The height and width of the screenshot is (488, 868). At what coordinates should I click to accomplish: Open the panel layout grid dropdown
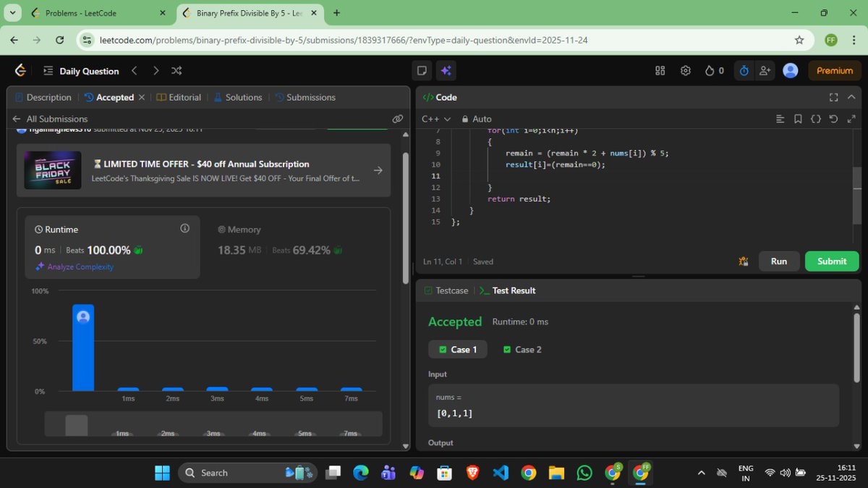click(x=659, y=70)
